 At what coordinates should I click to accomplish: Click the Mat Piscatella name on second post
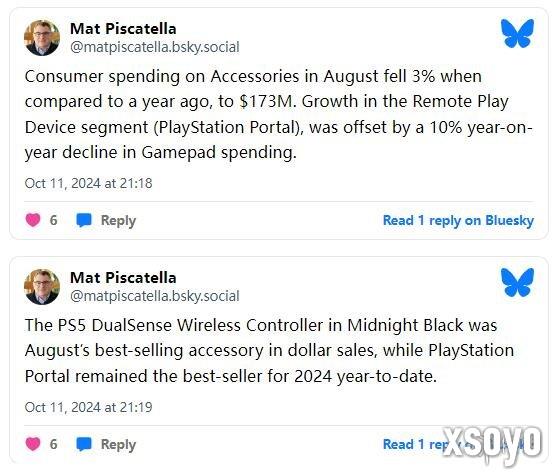(x=123, y=278)
